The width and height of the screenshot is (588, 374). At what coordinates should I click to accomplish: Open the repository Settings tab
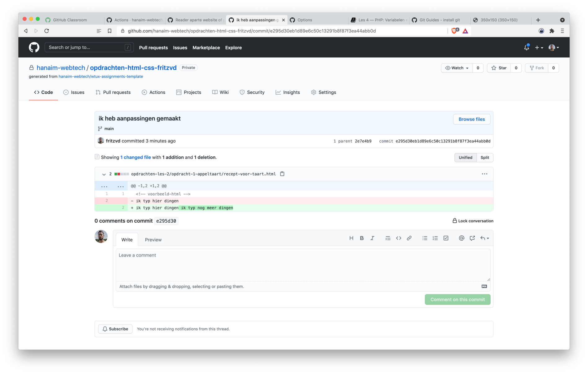pos(324,92)
